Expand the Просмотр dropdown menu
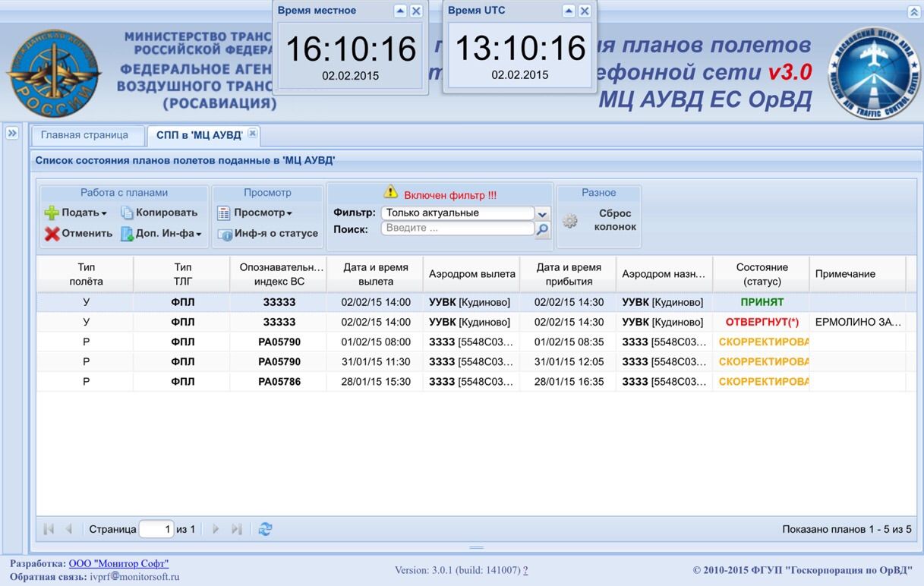Screen dimensions: 924x586 pyautogui.click(x=255, y=213)
